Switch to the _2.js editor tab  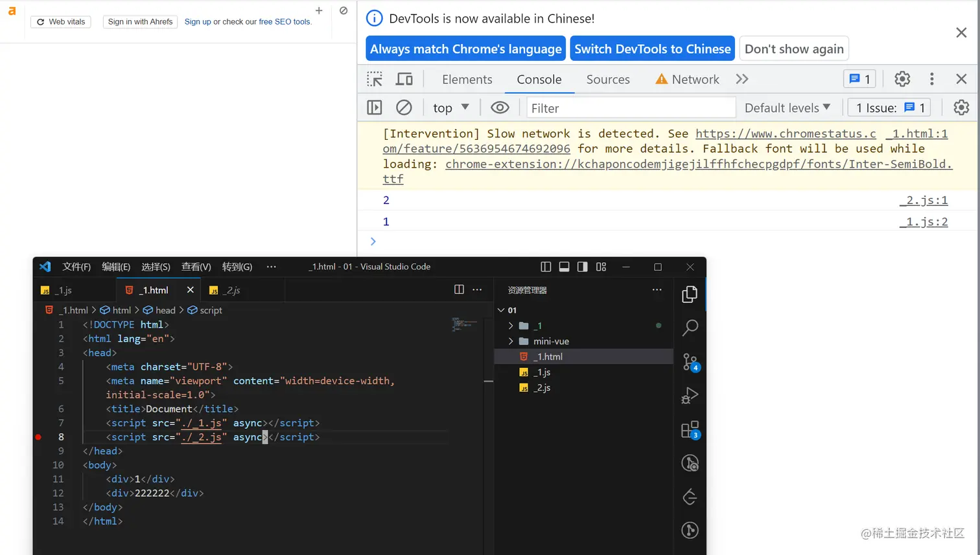click(242, 290)
